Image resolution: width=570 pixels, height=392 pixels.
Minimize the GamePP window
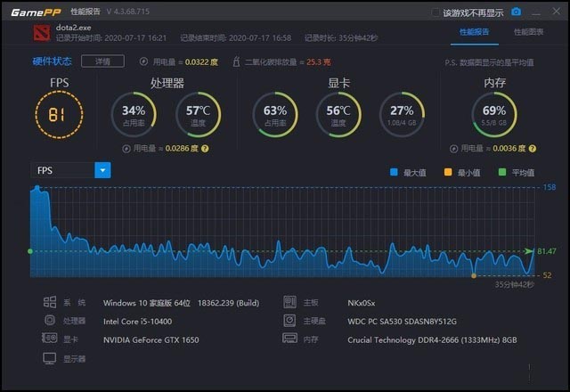pos(536,12)
